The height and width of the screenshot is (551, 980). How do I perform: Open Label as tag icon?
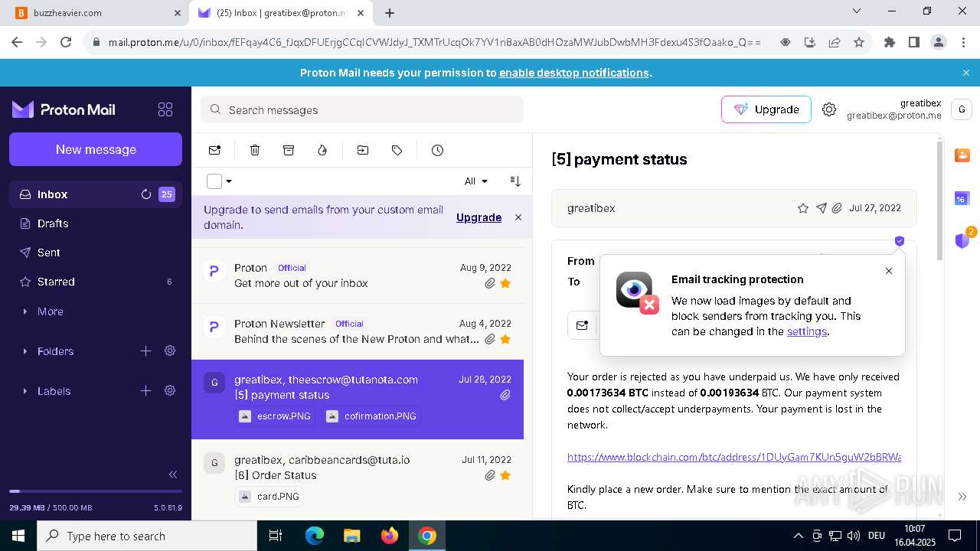pos(397,150)
